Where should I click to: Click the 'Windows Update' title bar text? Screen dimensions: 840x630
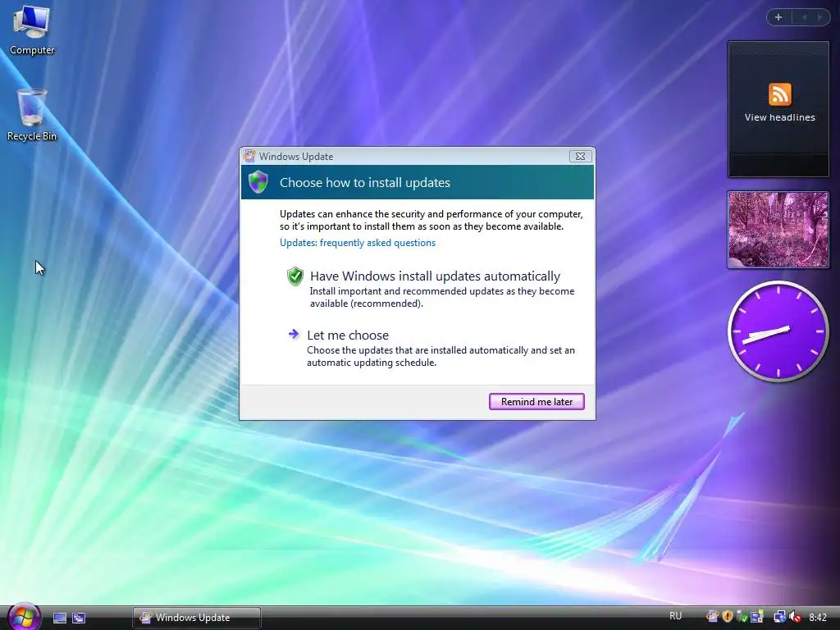click(x=296, y=157)
